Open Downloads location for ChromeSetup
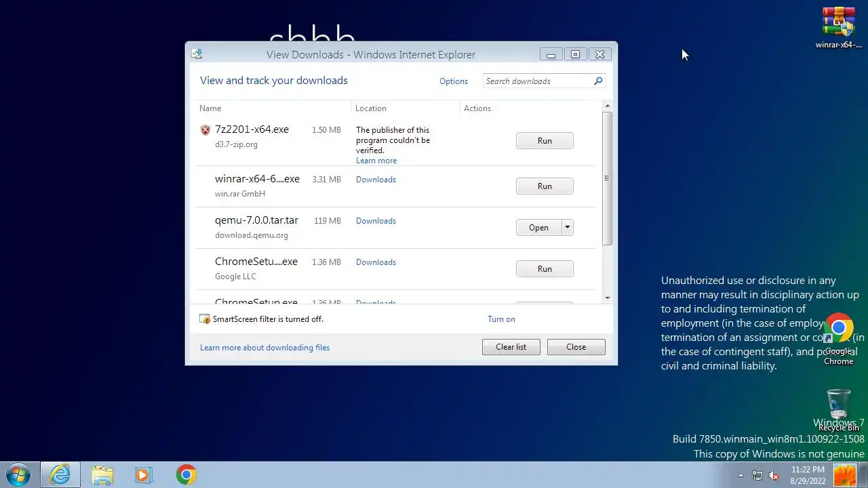This screenshot has height=488, width=868. 376,262
